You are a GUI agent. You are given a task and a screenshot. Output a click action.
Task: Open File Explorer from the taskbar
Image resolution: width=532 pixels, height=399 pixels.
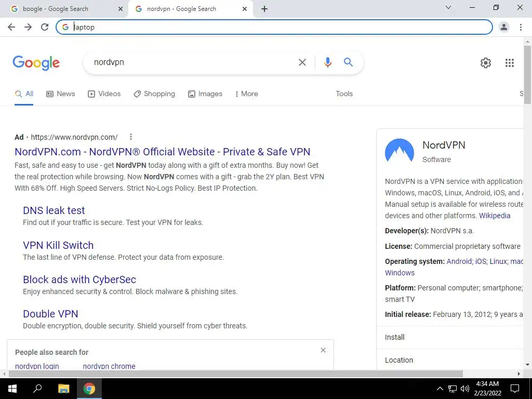(63, 389)
